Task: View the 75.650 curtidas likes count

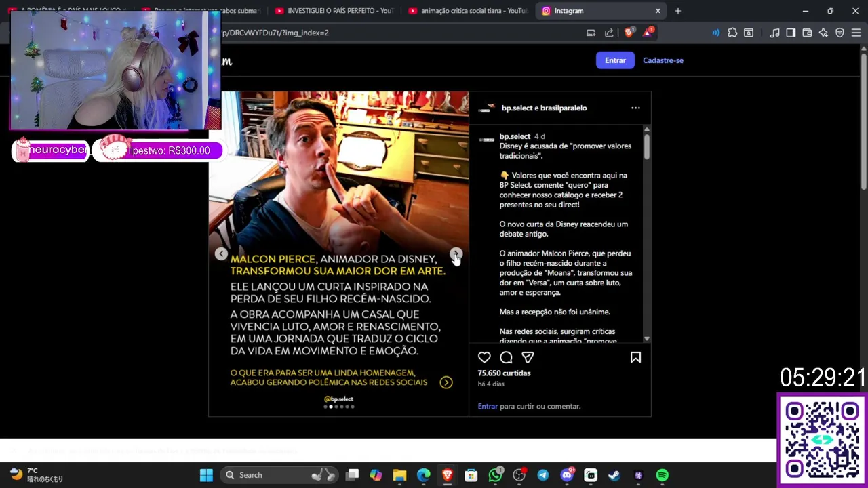Action: pyautogui.click(x=504, y=373)
